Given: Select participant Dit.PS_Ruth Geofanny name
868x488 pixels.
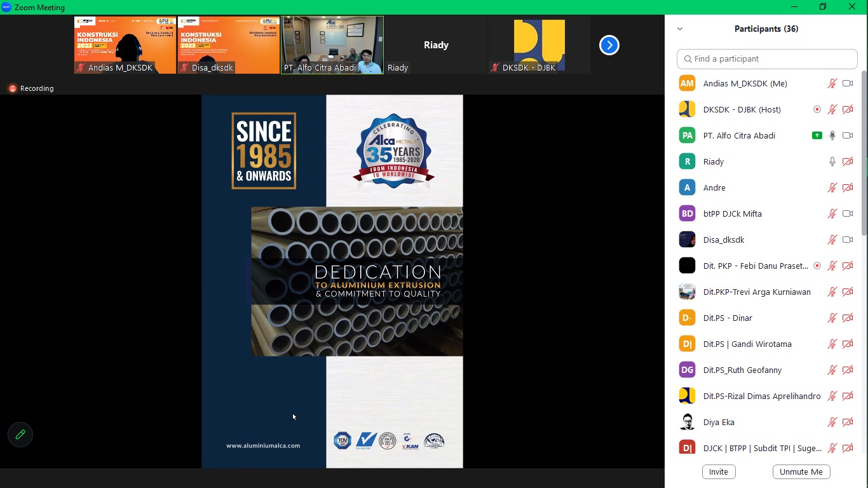Looking at the screenshot, I should (742, 370).
